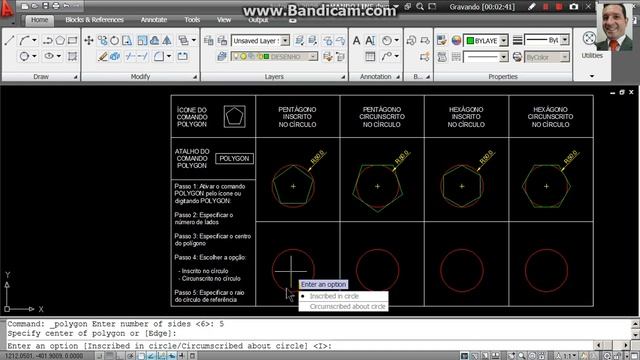Select the Single Line Text tool
Image resolution: width=640 pixels, height=360 pixels.
(x=370, y=40)
